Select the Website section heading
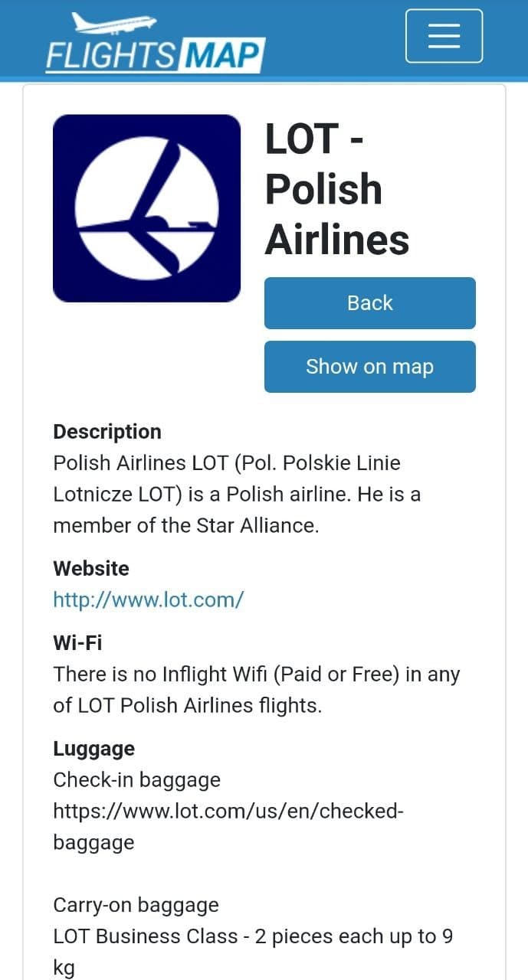Screen dimensions: 528x980 [91, 568]
